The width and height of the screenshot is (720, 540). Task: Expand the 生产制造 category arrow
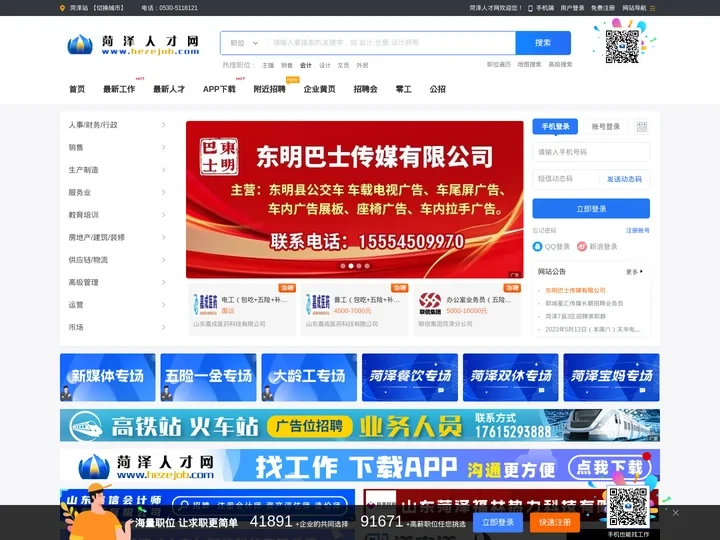163,170
